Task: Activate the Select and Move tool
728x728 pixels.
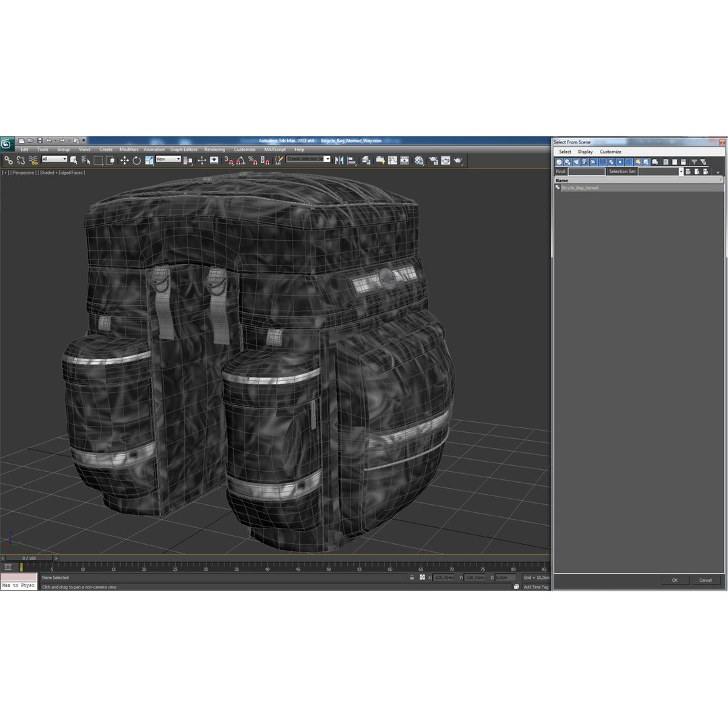Action: [x=125, y=160]
